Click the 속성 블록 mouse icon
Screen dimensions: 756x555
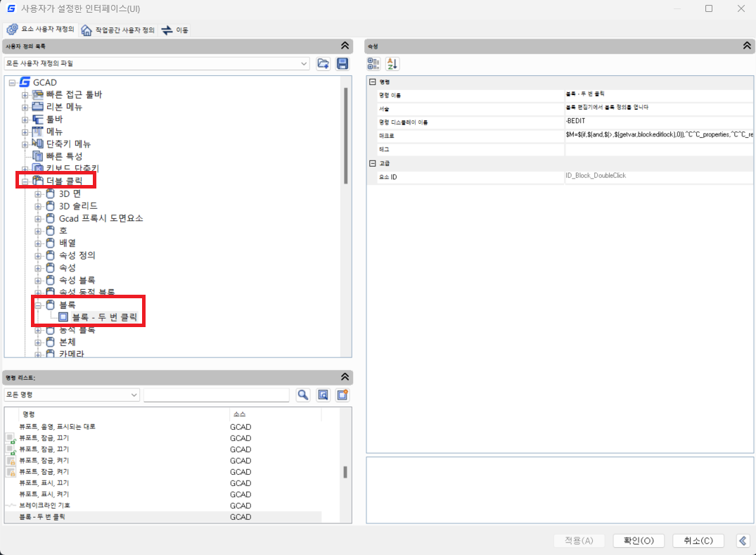(50, 280)
